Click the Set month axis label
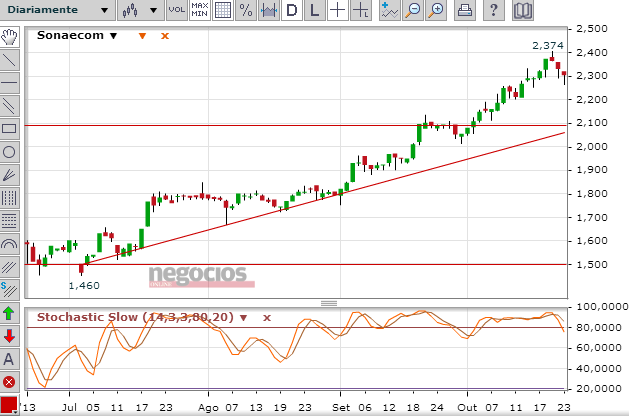 pyautogui.click(x=341, y=408)
